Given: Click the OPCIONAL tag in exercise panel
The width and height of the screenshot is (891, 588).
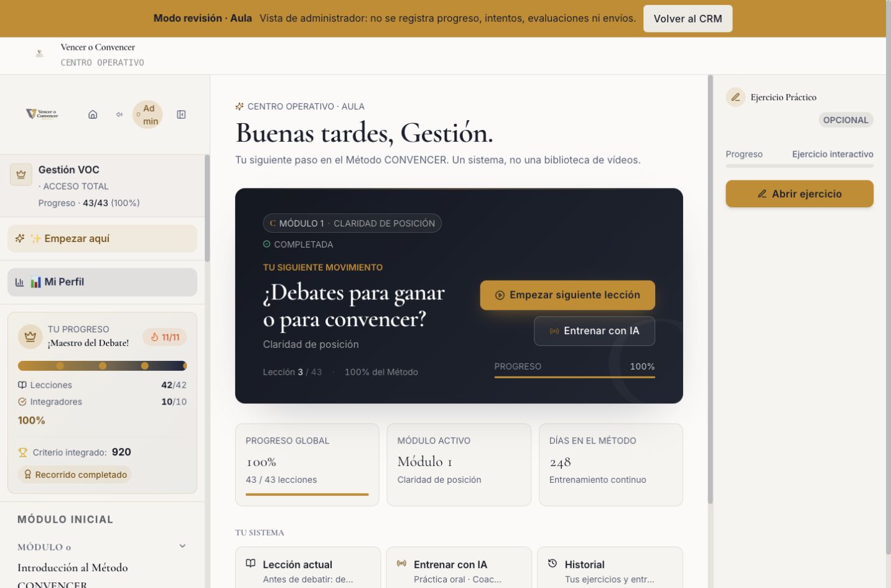Looking at the screenshot, I should 846,120.
